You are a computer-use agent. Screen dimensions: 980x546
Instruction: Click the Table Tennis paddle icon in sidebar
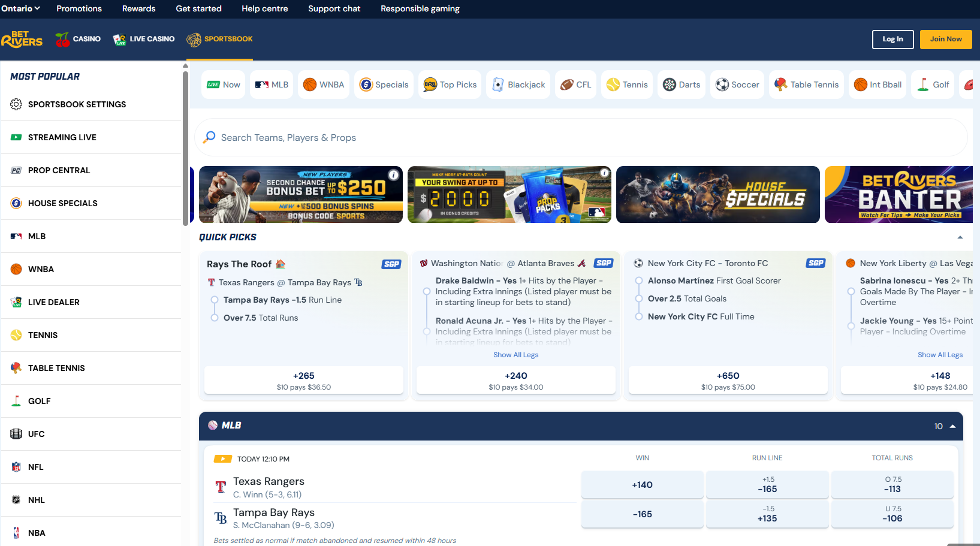[16, 368]
